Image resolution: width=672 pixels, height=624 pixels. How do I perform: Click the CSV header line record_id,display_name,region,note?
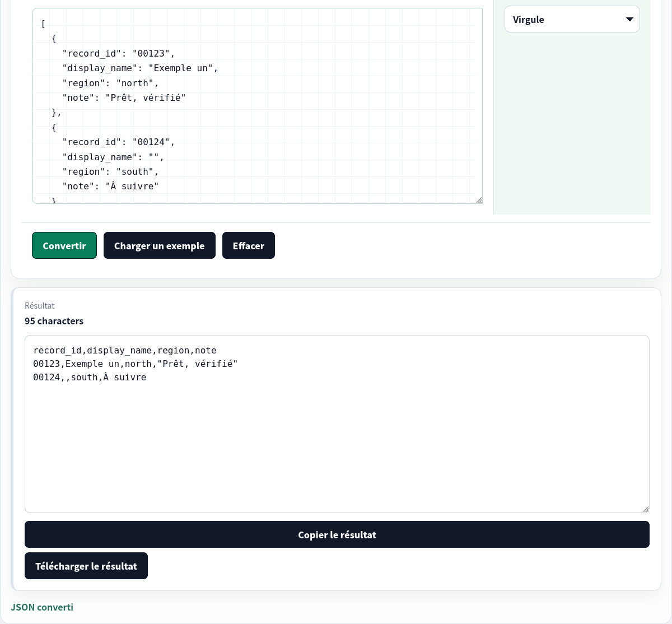pyautogui.click(x=125, y=351)
